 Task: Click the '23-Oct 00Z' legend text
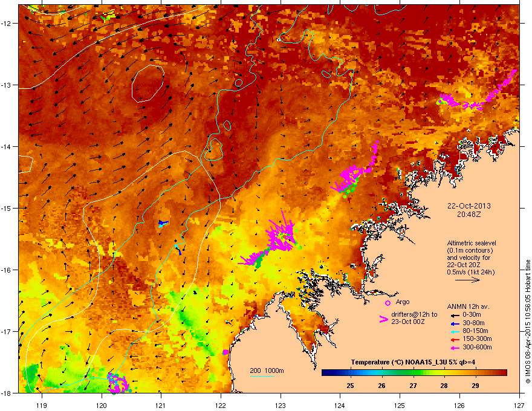coord(408,322)
